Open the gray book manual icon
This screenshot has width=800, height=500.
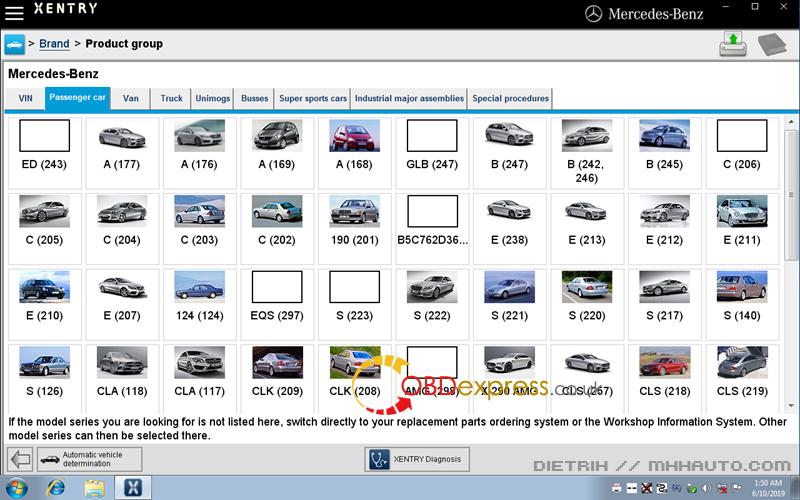click(x=773, y=45)
